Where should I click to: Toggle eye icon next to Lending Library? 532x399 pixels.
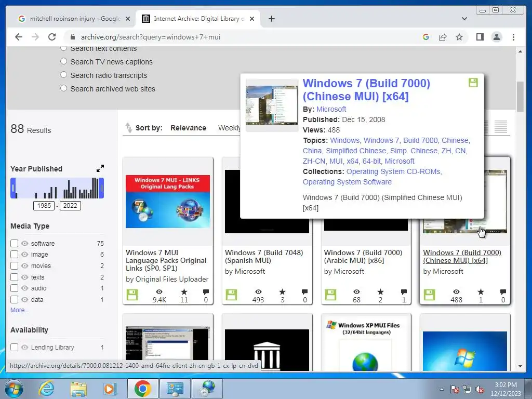tap(24, 347)
